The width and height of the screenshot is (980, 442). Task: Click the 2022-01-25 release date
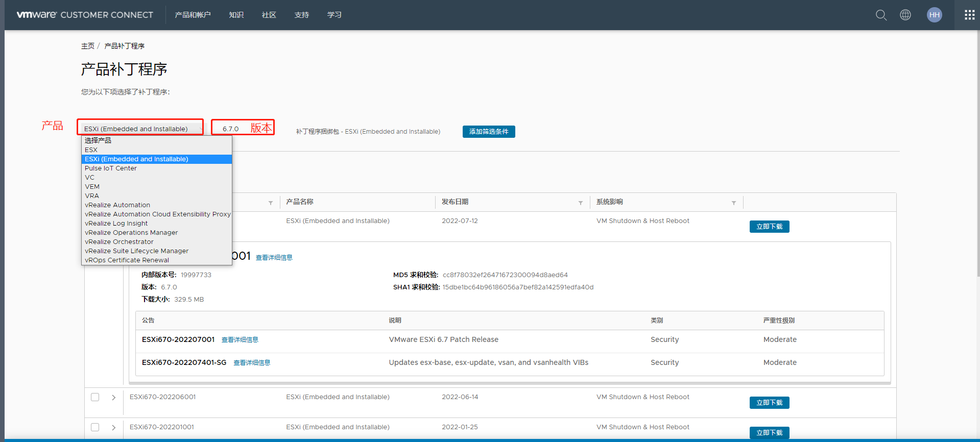point(460,427)
